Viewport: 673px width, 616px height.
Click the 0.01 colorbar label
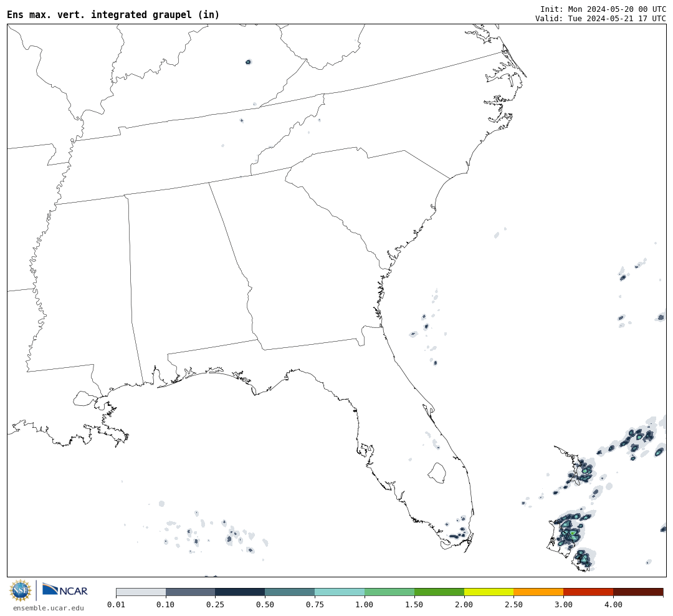coord(116,605)
